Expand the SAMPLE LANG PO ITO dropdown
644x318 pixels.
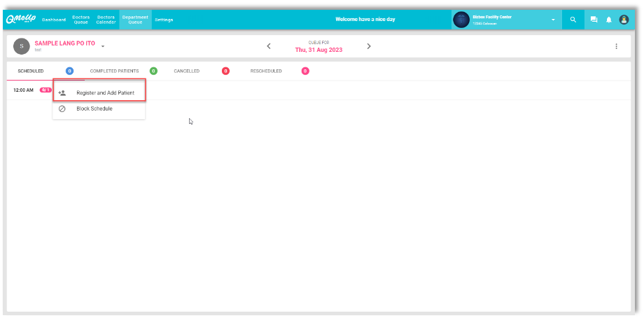(x=103, y=47)
